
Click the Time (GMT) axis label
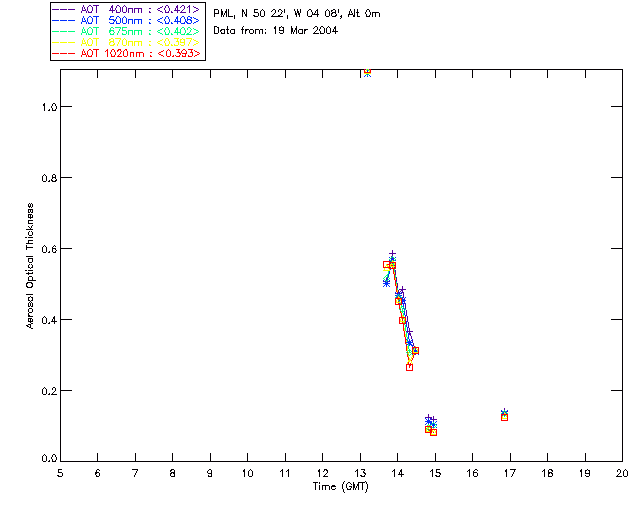(340, 487)
